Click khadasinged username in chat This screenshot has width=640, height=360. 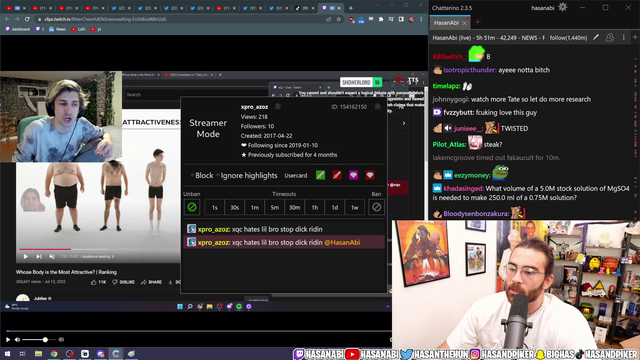[463, 188]
